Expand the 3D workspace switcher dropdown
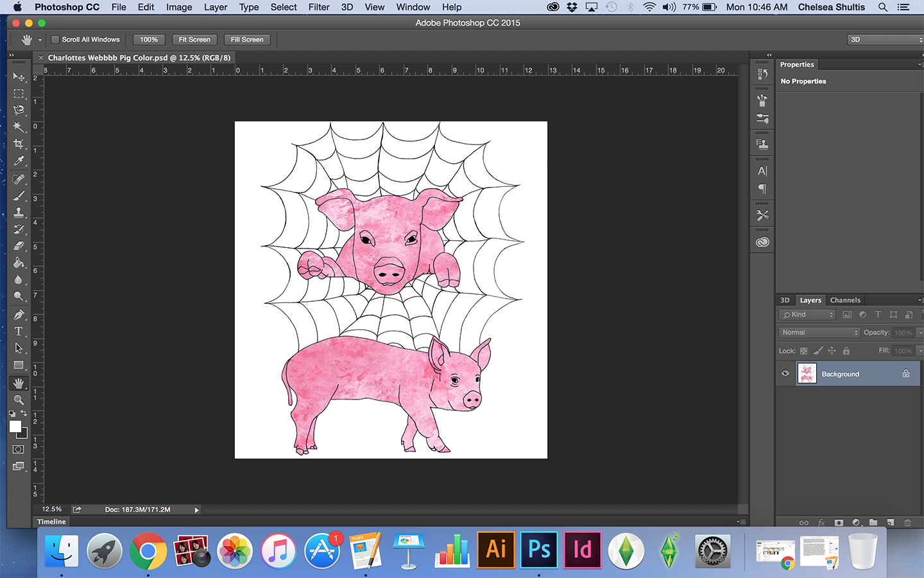924x578 pixels. tap(885, 40)
